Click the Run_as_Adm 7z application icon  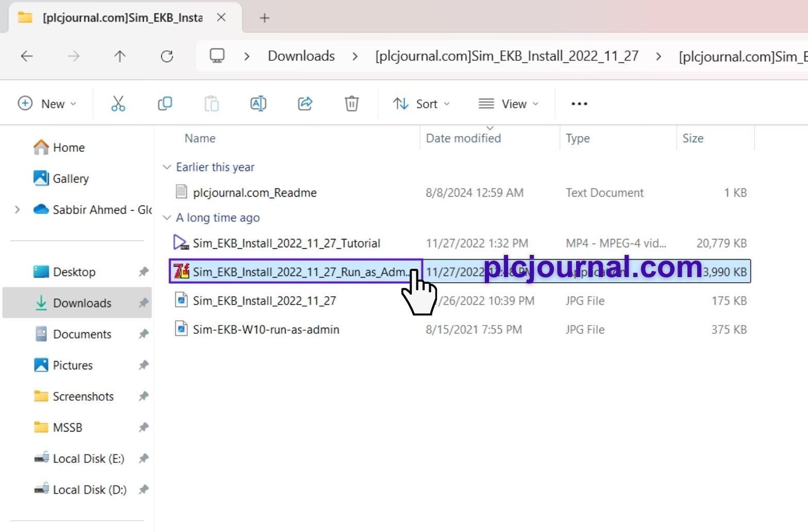(181, 271)
